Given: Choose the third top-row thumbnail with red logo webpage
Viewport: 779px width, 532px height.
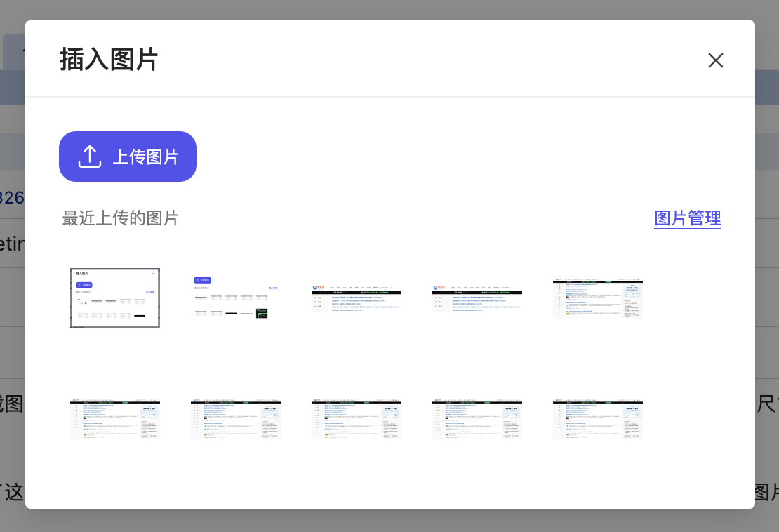Looking at the screenshot, I should click(357, 298).
